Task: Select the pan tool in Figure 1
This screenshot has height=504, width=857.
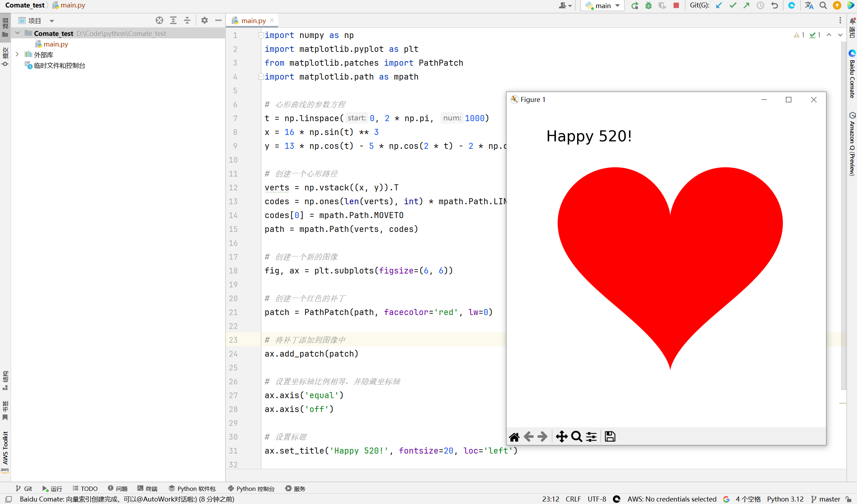Action: pyautogui.click(x=562, y=437)
